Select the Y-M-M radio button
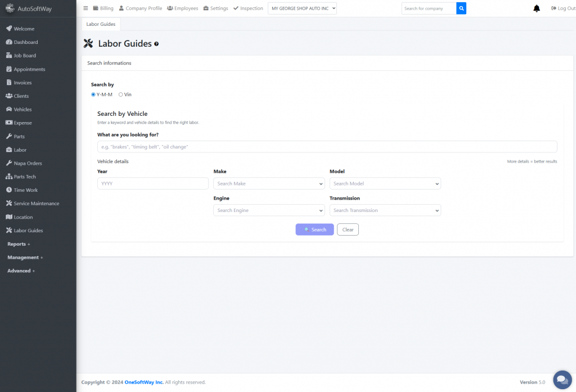Viewport: 576px width, 392px height. coord(93,94)
